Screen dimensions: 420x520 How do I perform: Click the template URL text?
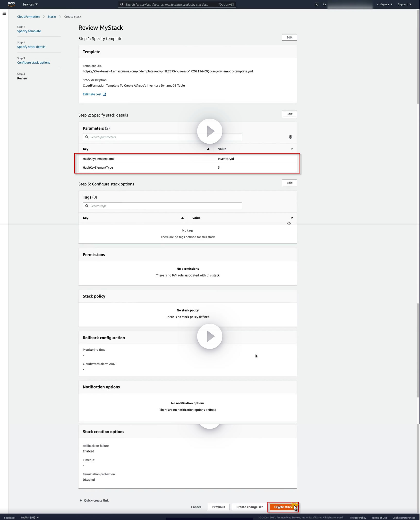(168, 71)
